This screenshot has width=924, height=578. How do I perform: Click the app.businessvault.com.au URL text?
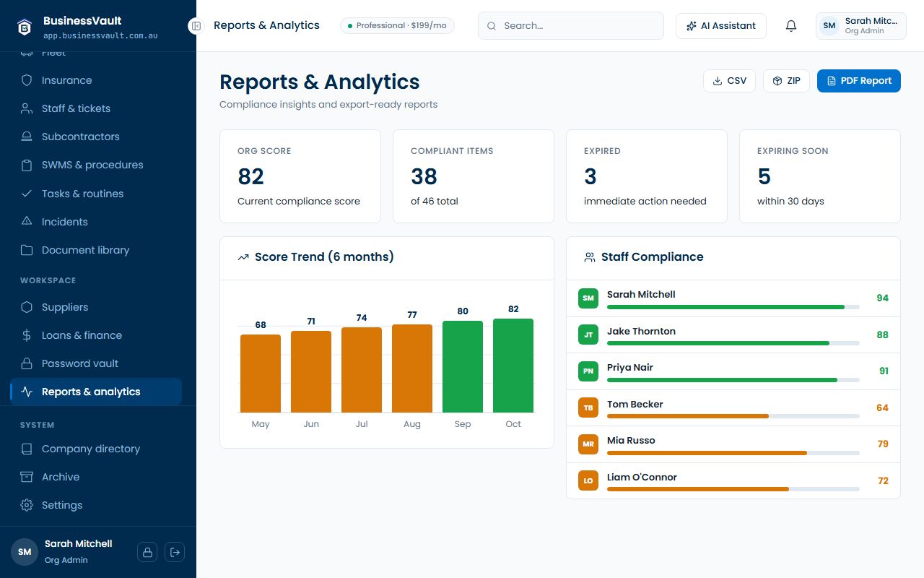[100, 35]
